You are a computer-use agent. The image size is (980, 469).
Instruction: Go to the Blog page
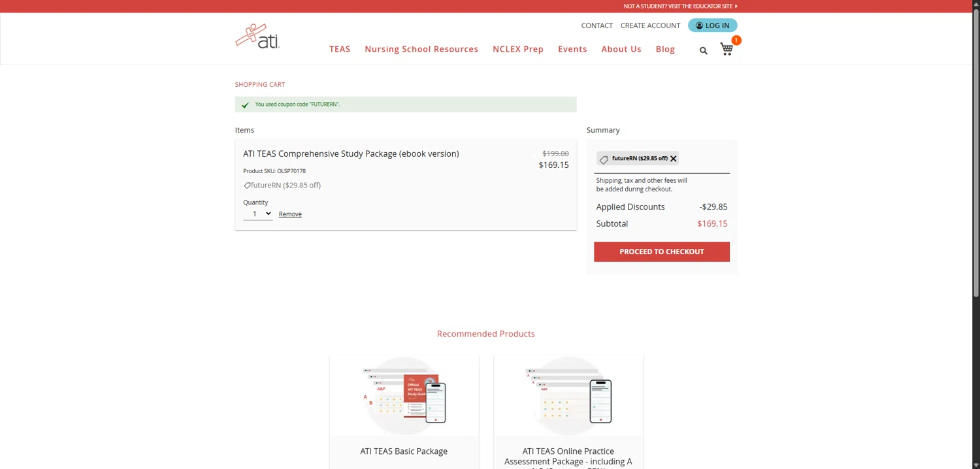coord(665,49)
